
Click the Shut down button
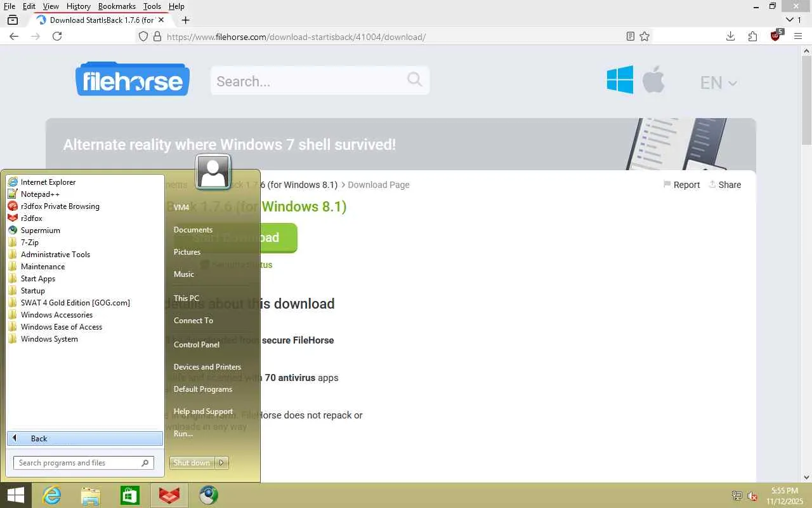click(192, 463)
